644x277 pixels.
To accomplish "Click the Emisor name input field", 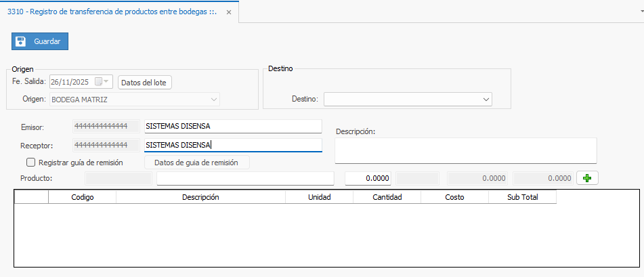I will coord(232,126).
